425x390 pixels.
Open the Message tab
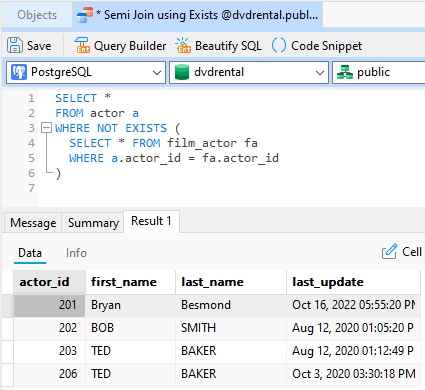[33, 222]
